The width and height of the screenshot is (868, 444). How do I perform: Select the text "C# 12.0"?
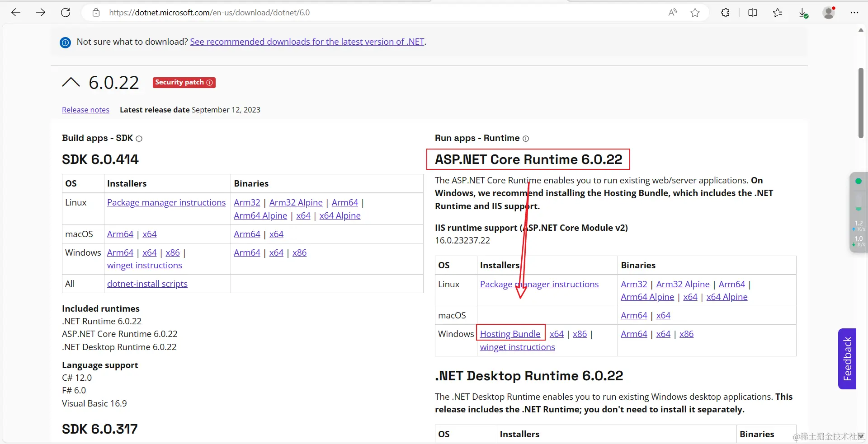(77, 378)
